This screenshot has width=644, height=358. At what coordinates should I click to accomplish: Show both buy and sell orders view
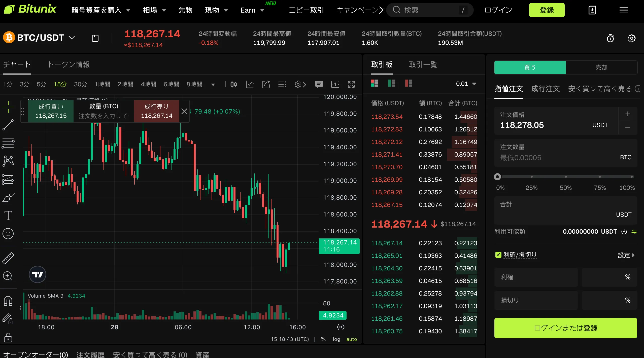[x=375, y=83]
